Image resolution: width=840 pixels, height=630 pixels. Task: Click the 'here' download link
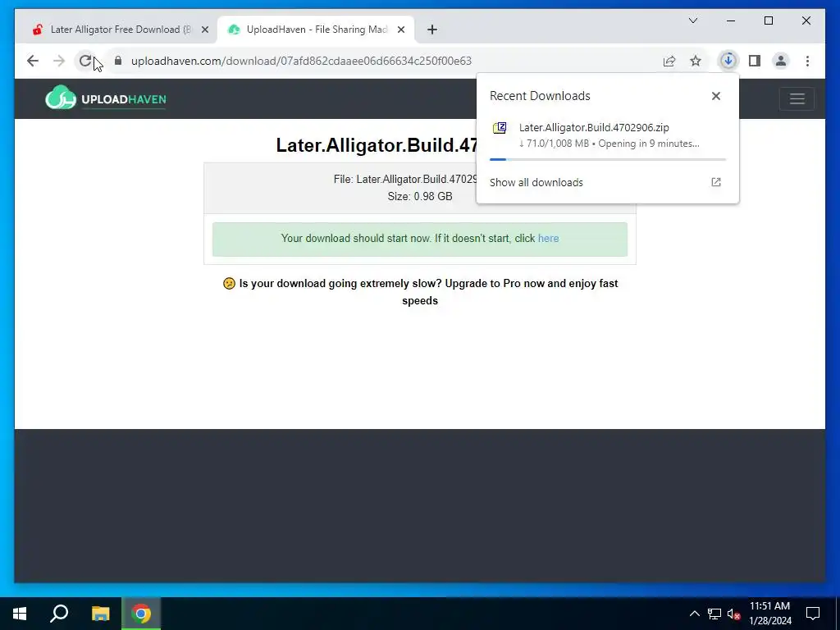(x=548, y=239)
